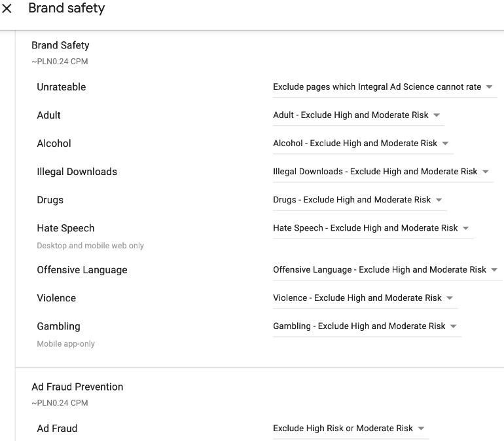Click the Gambling row label
Viewport: 504px width, 441px height.
coord(58,326)
